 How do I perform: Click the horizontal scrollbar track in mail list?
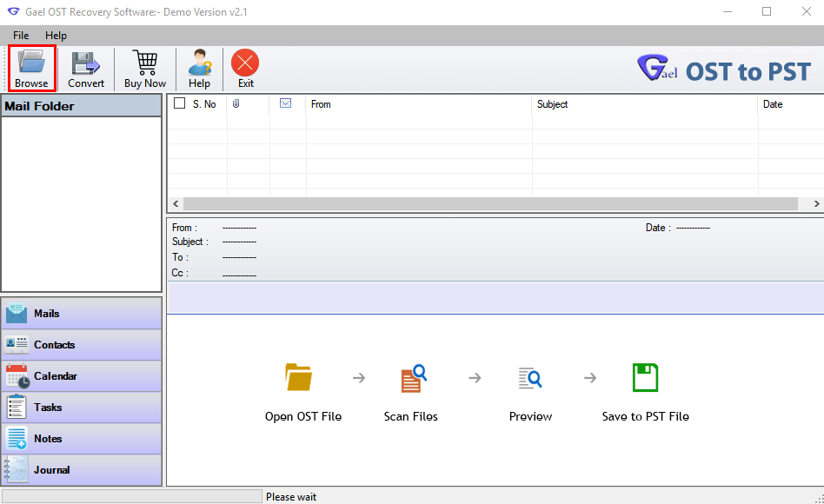[x=490, y=204]
